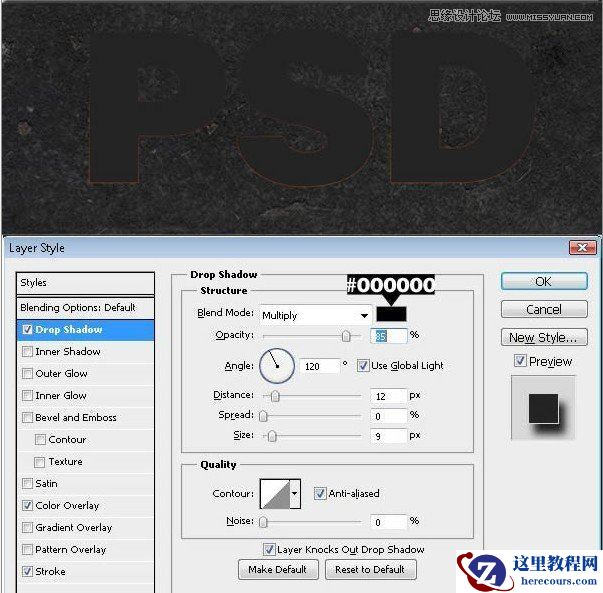The height and width of the screenshot is (593, 603).
Task: Enable the Inner Glow checkbox
Action: pos(27,395)
